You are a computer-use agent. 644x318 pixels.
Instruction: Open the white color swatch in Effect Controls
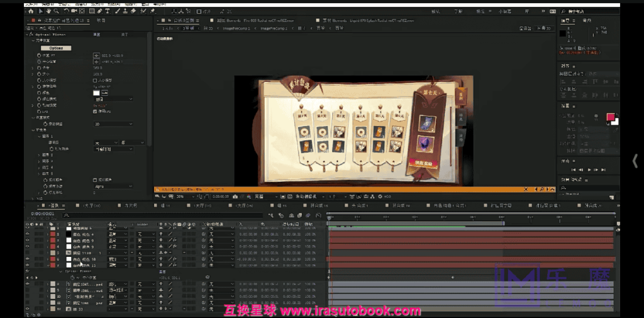(x=96, y=93)
